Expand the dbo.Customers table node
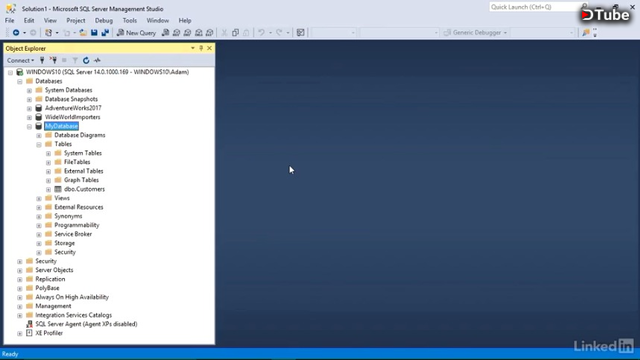The width and height of the screenshot is (640, 360). tap(48, 190)
